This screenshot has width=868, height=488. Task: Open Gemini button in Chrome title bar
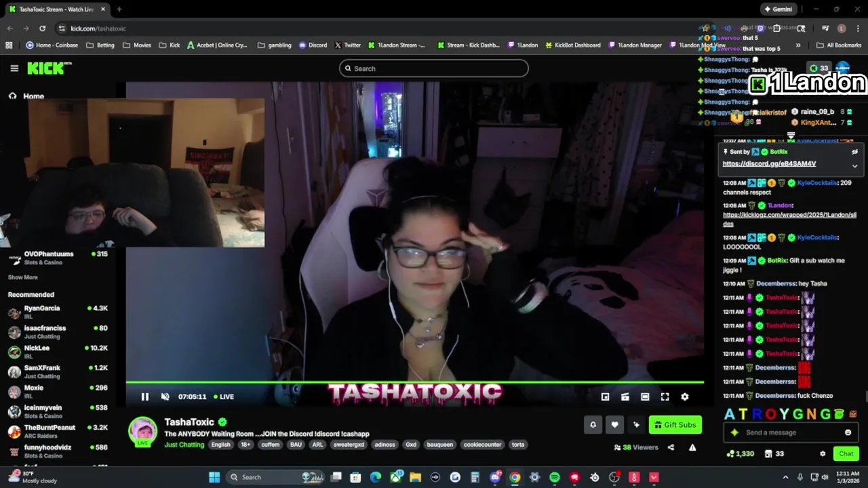tap(778, 9)
